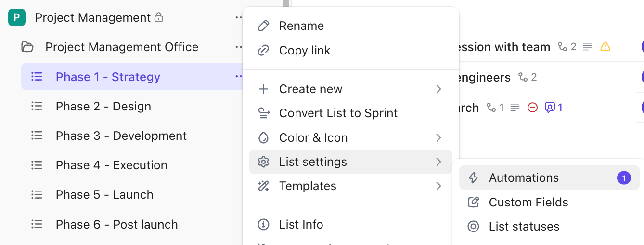Open Custom Fields settings
This screenshot has height=245, width=644.
(x=528, y=203)
